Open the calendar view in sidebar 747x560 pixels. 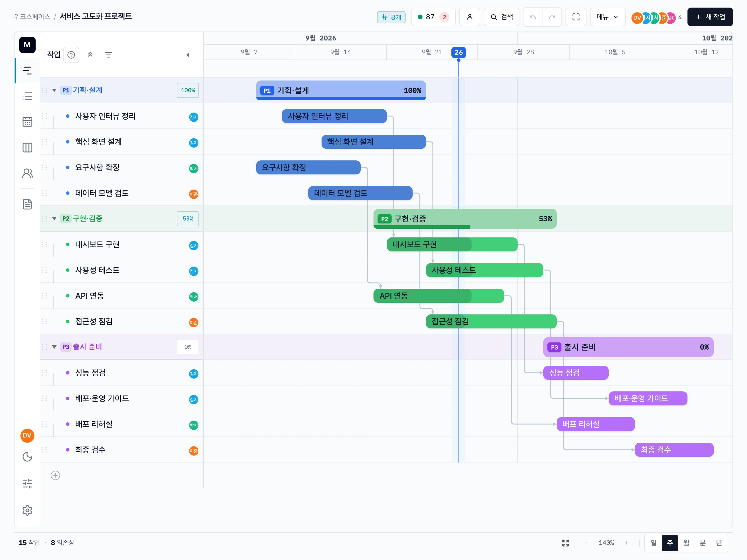27,122
